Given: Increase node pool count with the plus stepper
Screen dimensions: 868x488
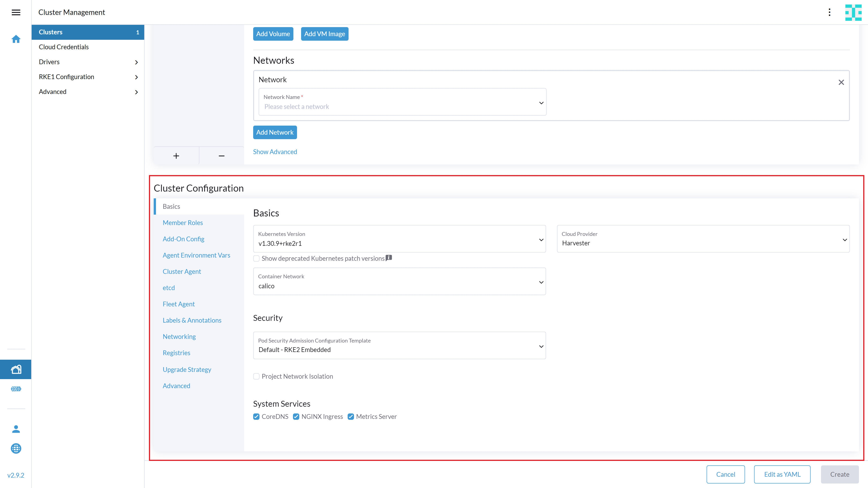Looking at the screenshot, I should coord(176,156).
